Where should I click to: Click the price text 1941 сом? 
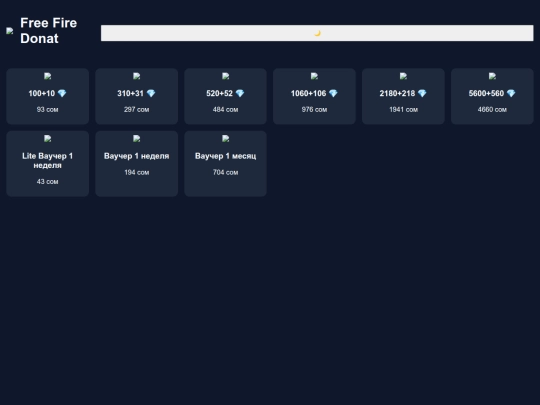[403, 110]
